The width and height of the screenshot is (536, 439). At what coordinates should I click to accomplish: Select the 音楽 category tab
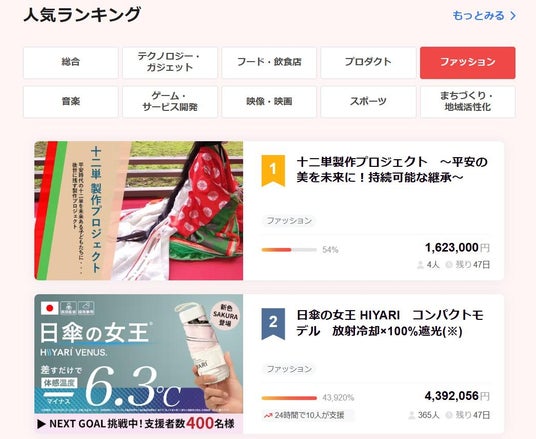click(x=71, y=102)
